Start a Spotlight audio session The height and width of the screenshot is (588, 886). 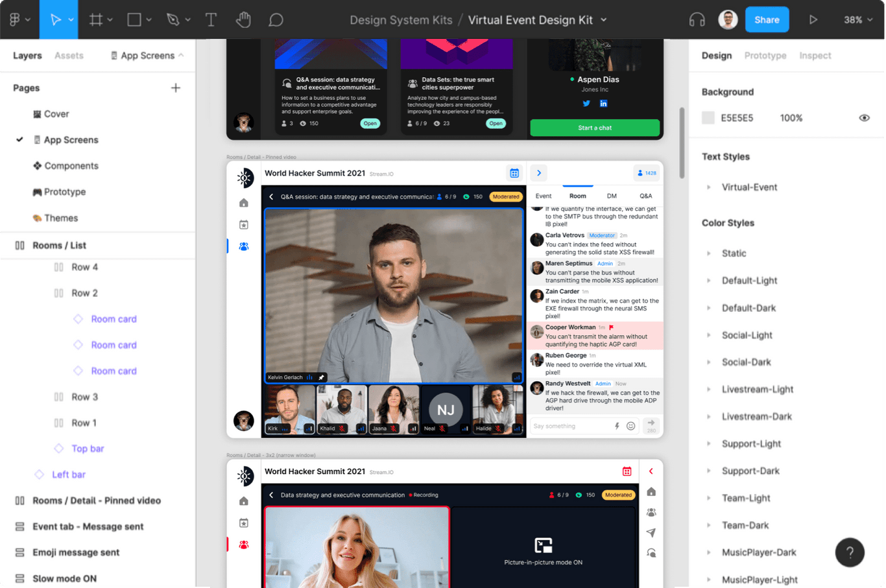[697, 19]
